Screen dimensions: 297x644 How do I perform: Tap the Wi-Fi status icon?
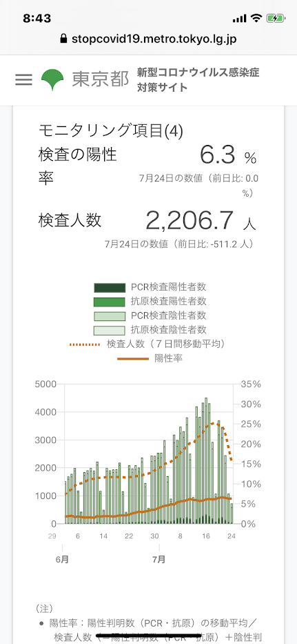pos(257,18)
